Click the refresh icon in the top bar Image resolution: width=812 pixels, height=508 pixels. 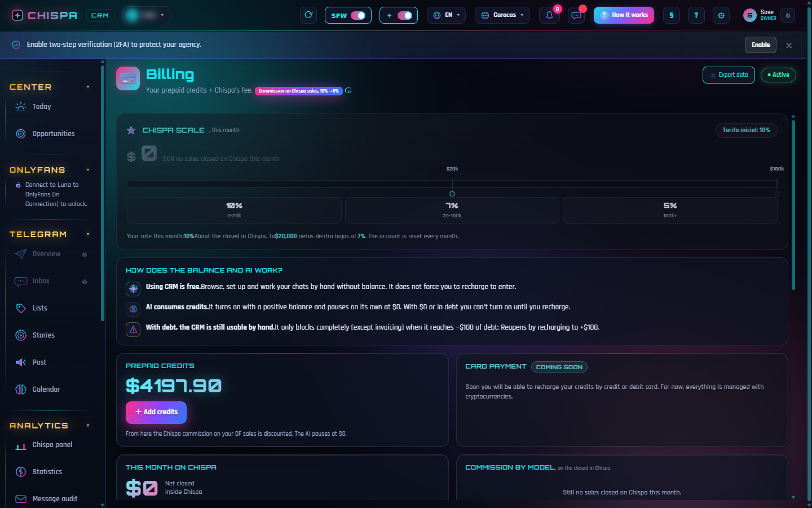[x=308, y=15]
